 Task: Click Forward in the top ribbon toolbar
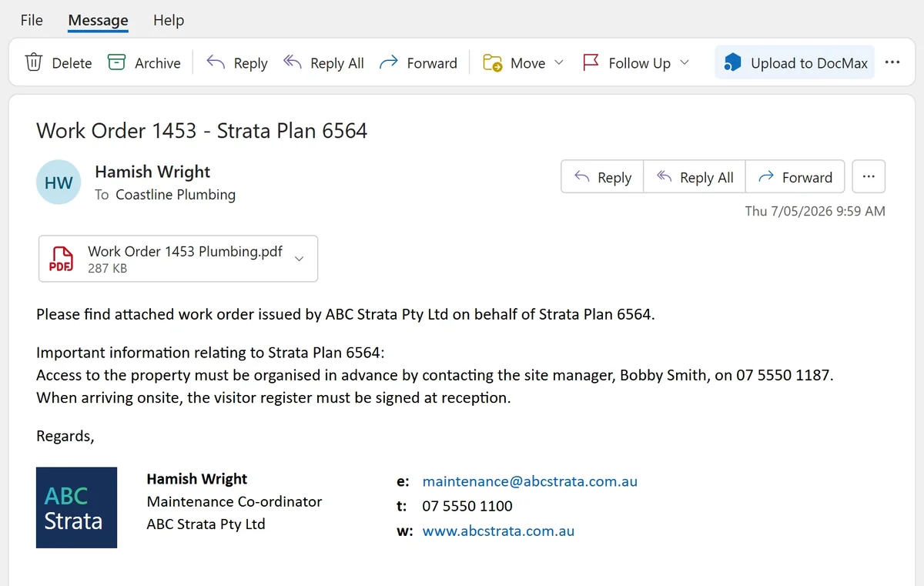pyautogui.click(x=419, y=63)
